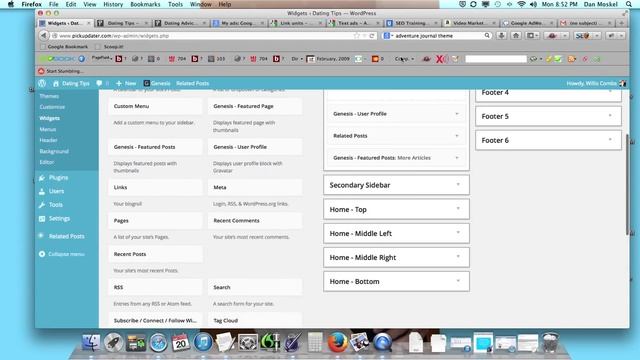The image size is (640, 360).
Task: Open the Scoop.it bookmark
Action: pyautogui.click(x=109, y=47)
